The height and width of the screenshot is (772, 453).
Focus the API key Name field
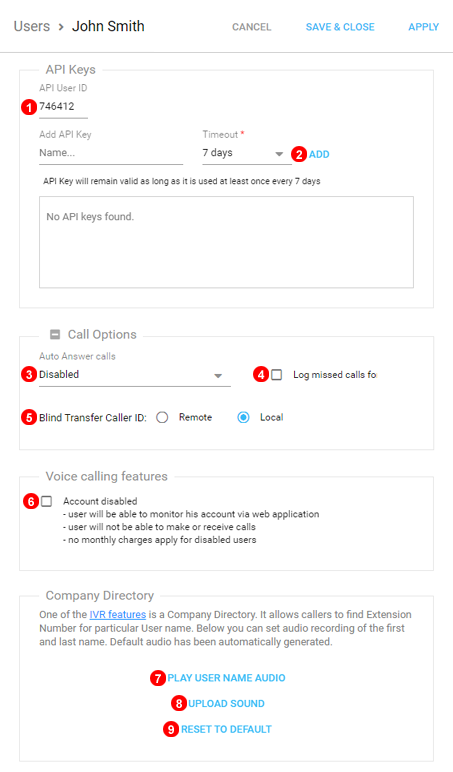coord(111,154)
